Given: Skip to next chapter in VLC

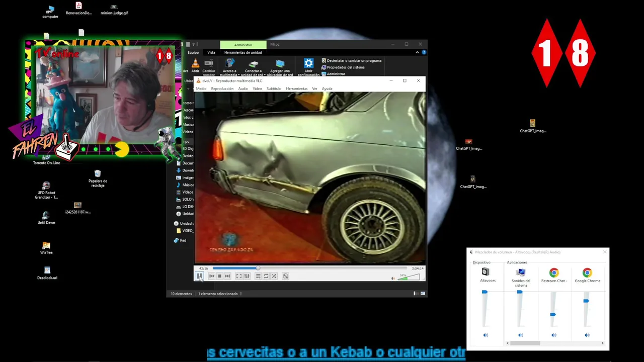Looking at the screenshot, I should 227,276.
